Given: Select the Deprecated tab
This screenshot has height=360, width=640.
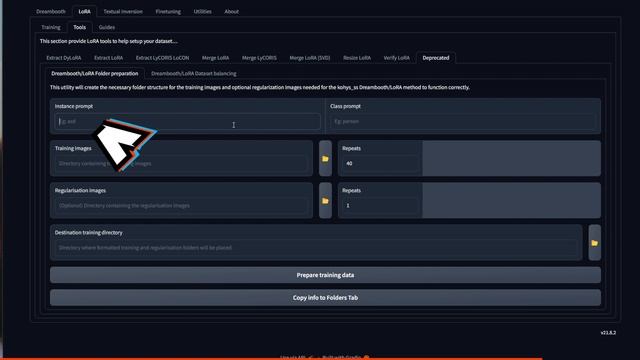Looking at the screenshot, I should tap(436, 58).
